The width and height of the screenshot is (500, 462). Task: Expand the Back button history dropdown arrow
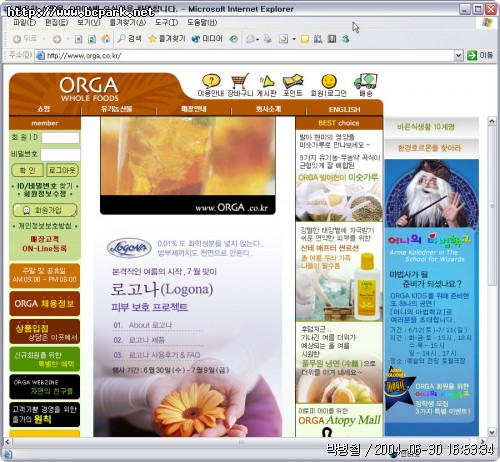click(x=44, y=39)
